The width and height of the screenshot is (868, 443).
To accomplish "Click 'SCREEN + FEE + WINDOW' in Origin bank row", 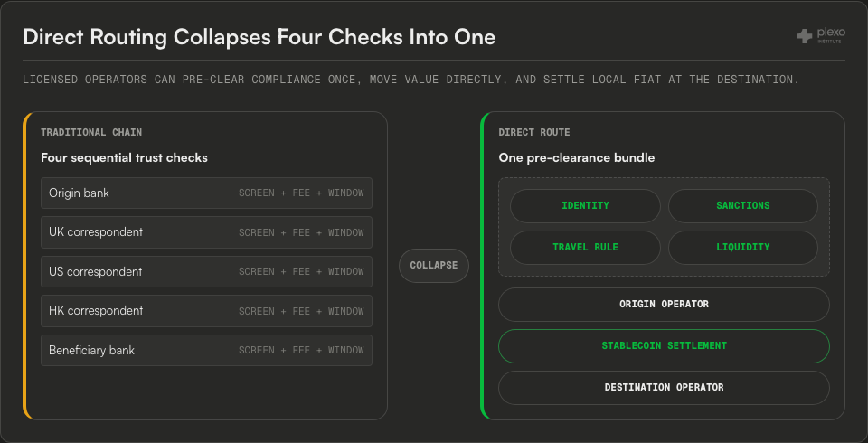I will 301,193.
